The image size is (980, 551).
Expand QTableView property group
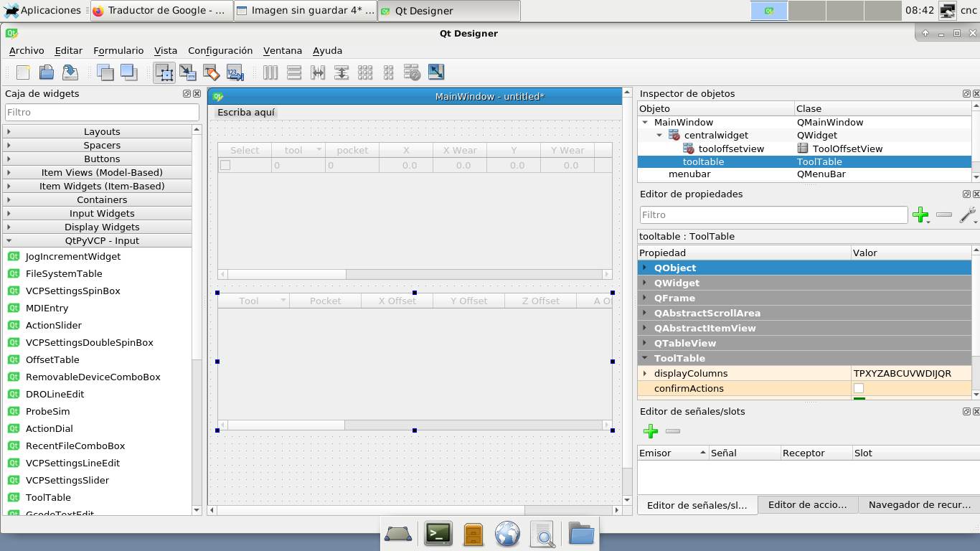tap(645, 343)
